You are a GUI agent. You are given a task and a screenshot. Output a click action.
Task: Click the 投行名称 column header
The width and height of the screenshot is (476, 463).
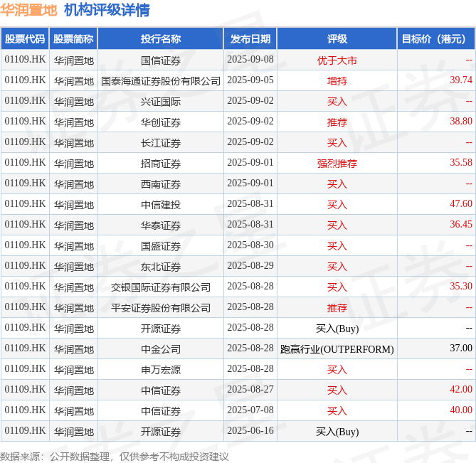pyautogui.click(x=161, y=39)
